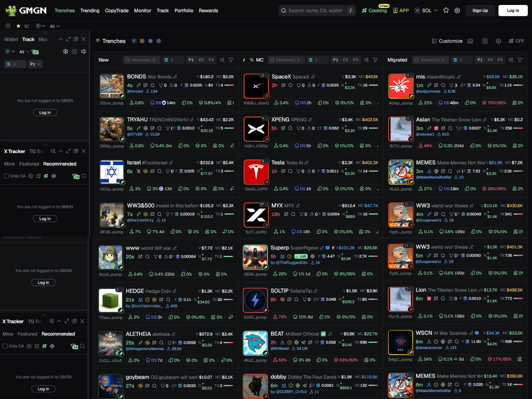The width and height of the screenshot is (532, 399).
Task: Open settings gear beside Sign Up
Action: pos(457,10)
